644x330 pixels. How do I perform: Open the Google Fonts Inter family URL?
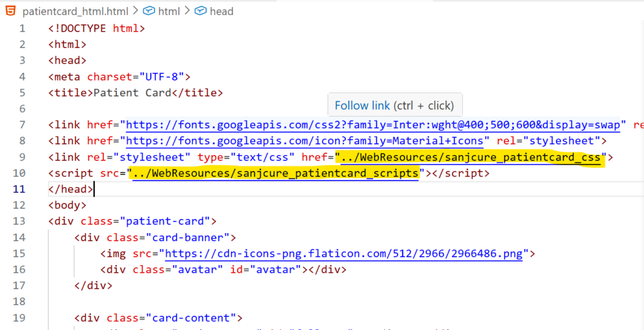[375, 125]
